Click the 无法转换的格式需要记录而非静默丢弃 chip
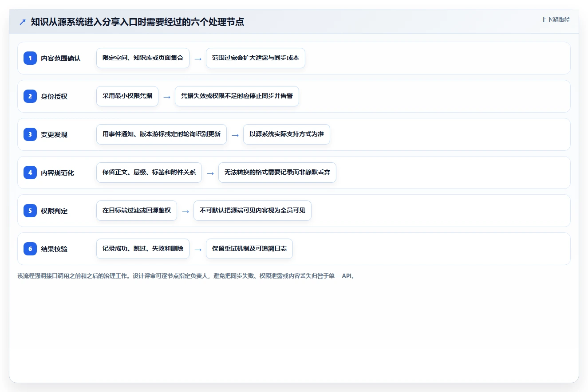 [277, 172]
